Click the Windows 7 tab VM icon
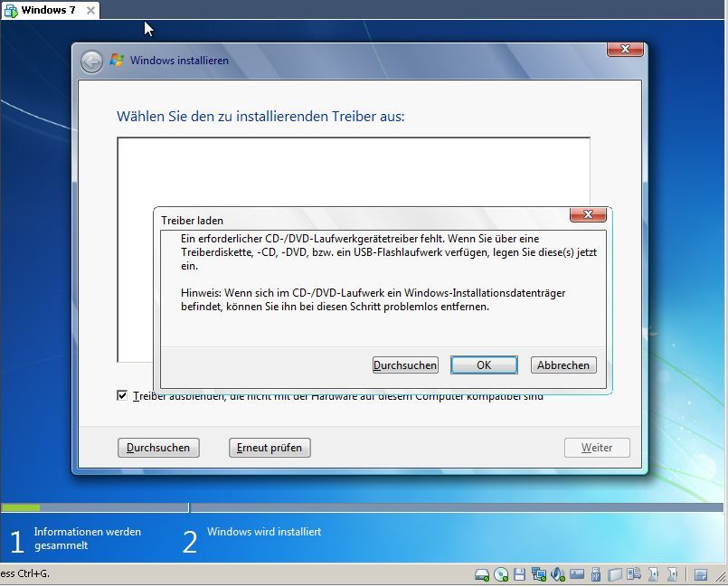 pos(10,10)
